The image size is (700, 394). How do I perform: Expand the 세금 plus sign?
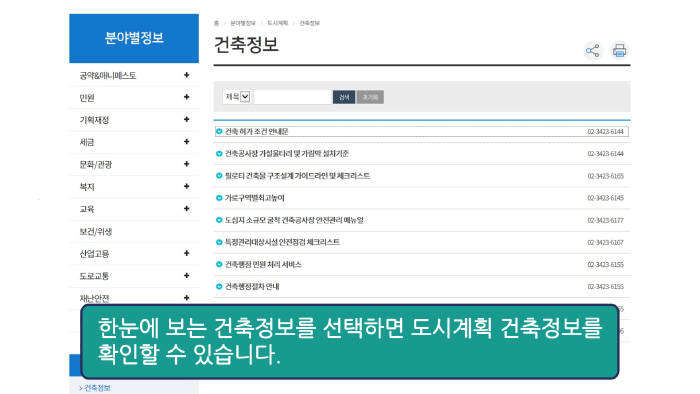point(187,141)
